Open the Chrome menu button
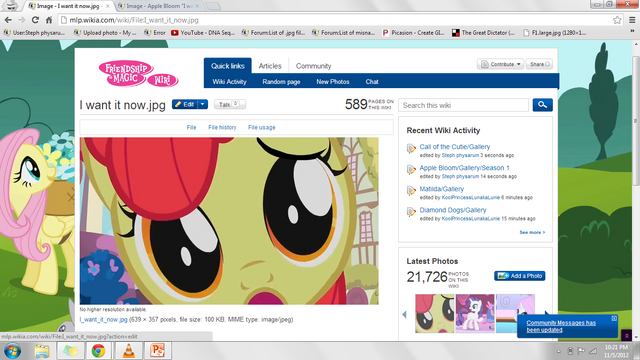Image resolution: width=640 pixels, height=360 pixels. [x=632, y=20]
